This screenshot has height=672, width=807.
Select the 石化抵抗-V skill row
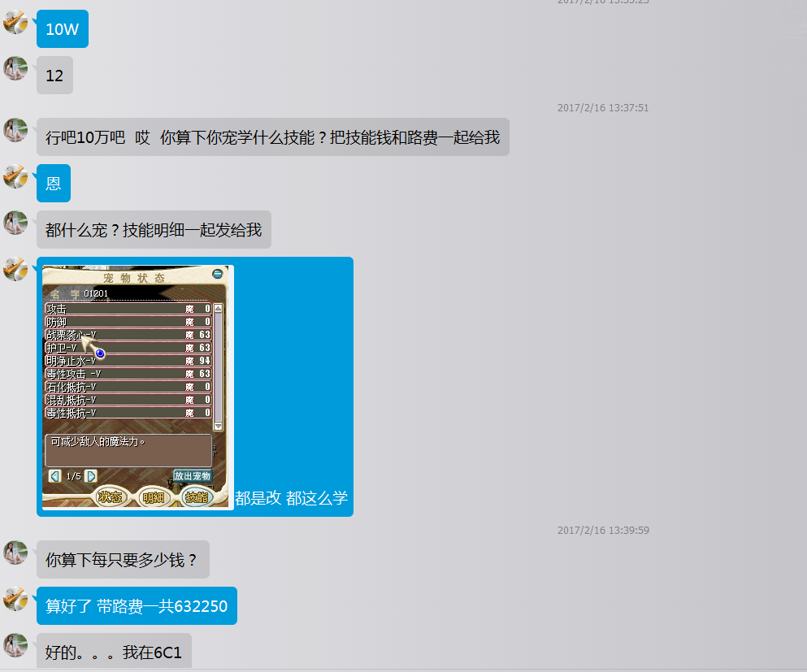coord(128,387)
